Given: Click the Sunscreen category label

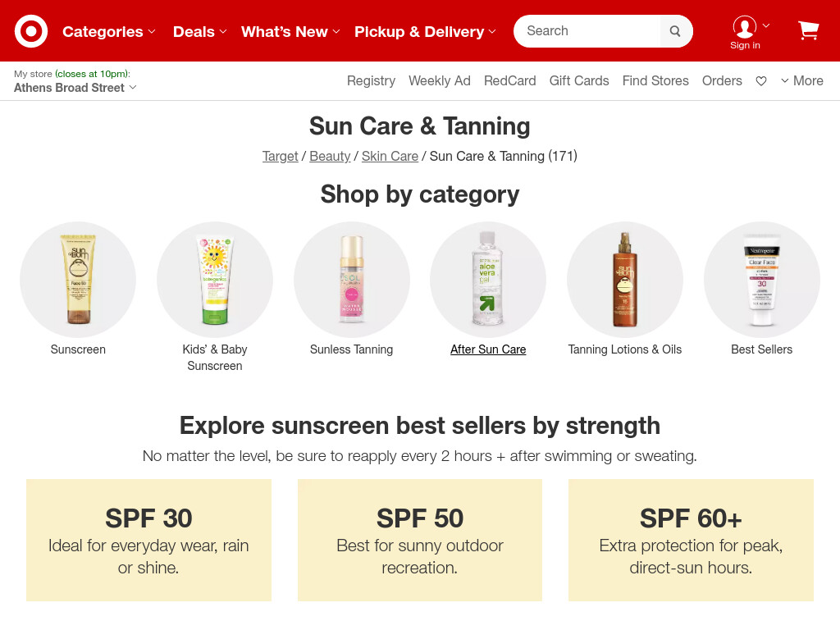Looking at the screenshot, I should click(78, 349).
